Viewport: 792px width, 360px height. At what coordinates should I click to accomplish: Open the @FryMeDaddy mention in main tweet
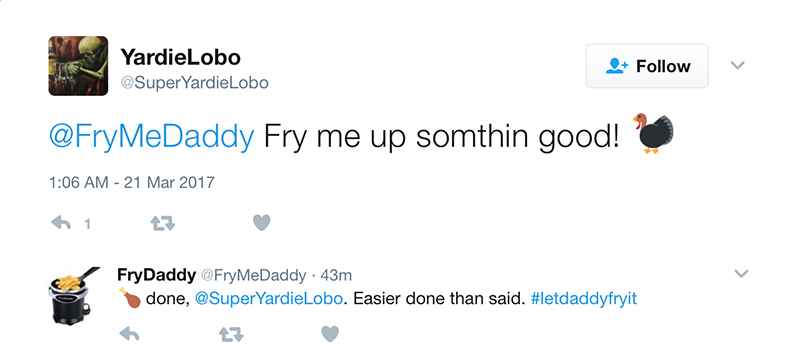click(x=151, y=136)
